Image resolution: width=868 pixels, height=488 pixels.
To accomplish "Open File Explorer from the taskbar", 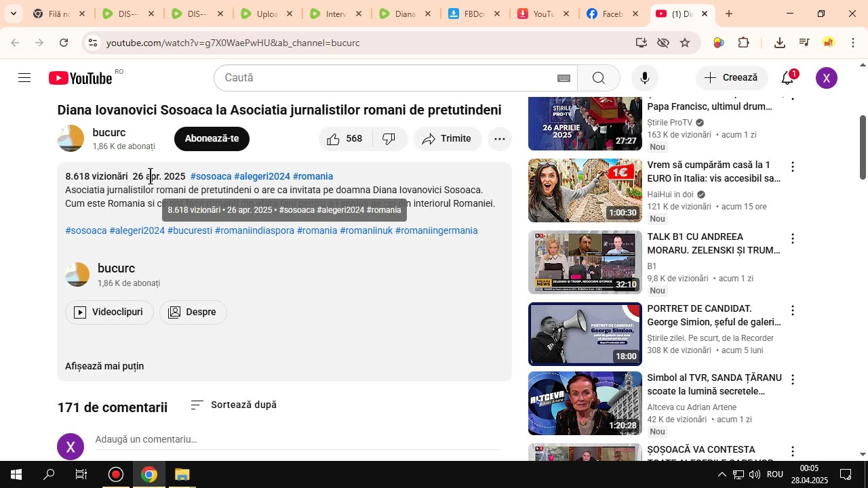I will click(x=182, y=474).
